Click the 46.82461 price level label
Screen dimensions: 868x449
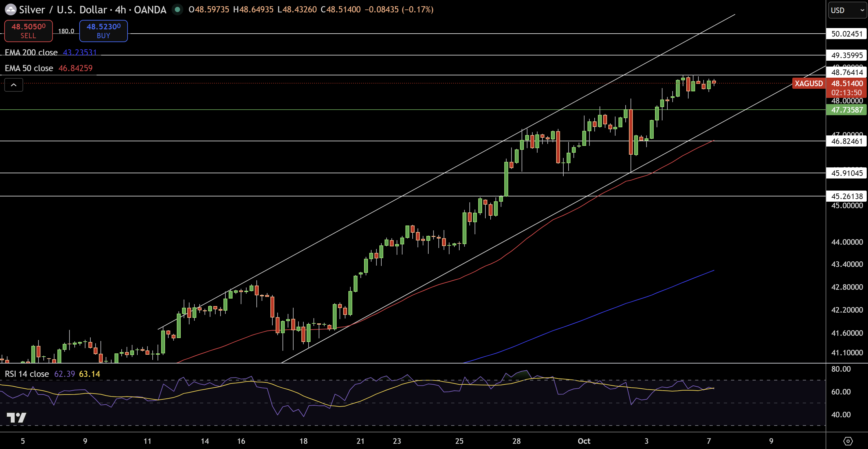pyautogui.click(x=846, y=141)
